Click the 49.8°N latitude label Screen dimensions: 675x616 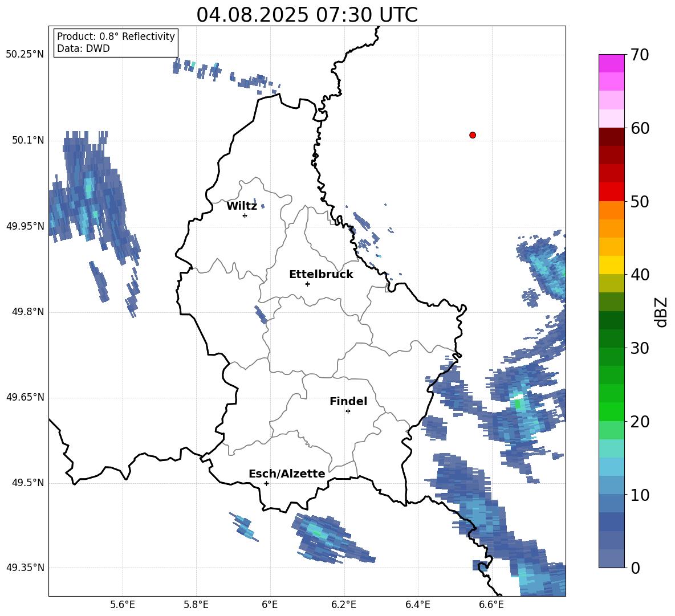pos(28,312)
